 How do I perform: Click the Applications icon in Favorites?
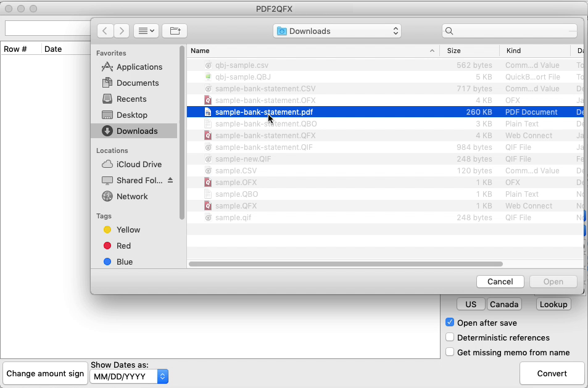pyautogui.click(x=107, y=67)
